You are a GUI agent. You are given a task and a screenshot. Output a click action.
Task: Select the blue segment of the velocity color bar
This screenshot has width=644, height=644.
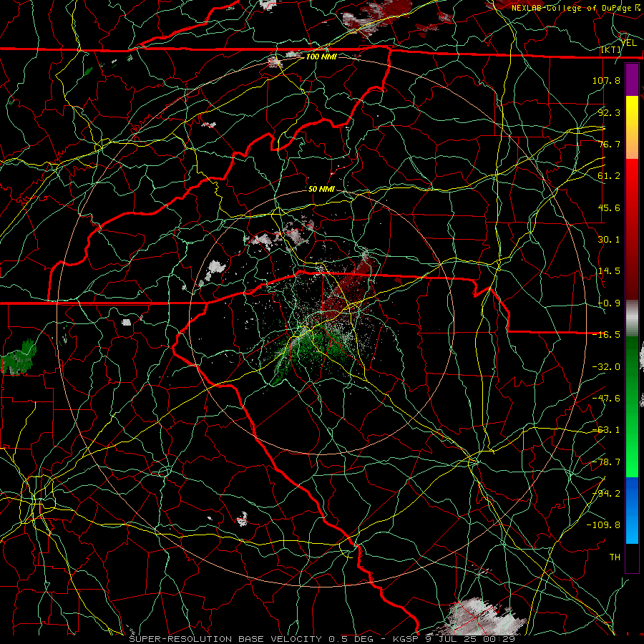(632, 510)
